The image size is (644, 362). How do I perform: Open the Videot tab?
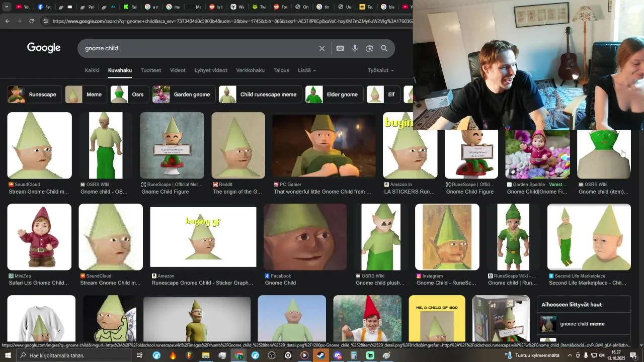pyautogui.click(x=178, y=70)
